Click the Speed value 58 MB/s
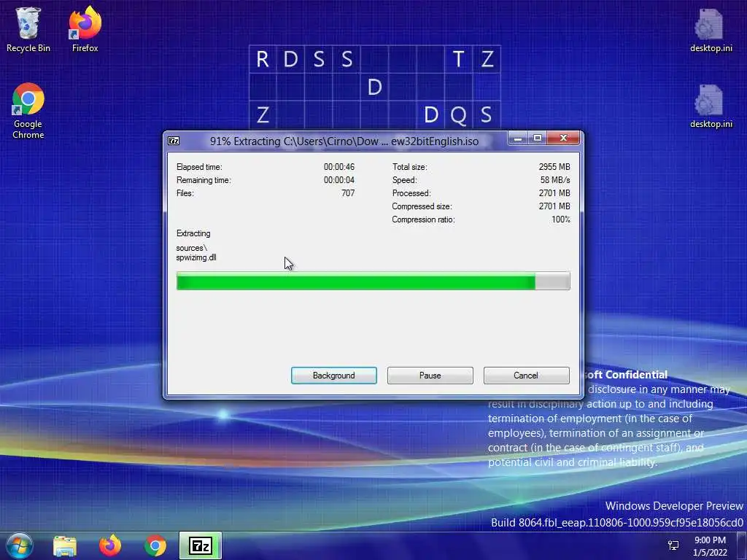The image size is (747, 560). pos(555,180)
